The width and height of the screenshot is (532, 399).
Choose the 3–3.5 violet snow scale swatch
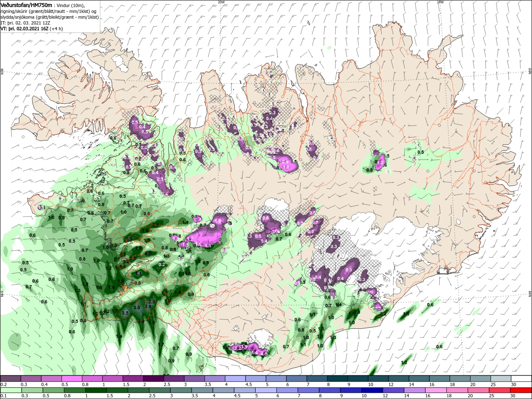coord(194,378)
